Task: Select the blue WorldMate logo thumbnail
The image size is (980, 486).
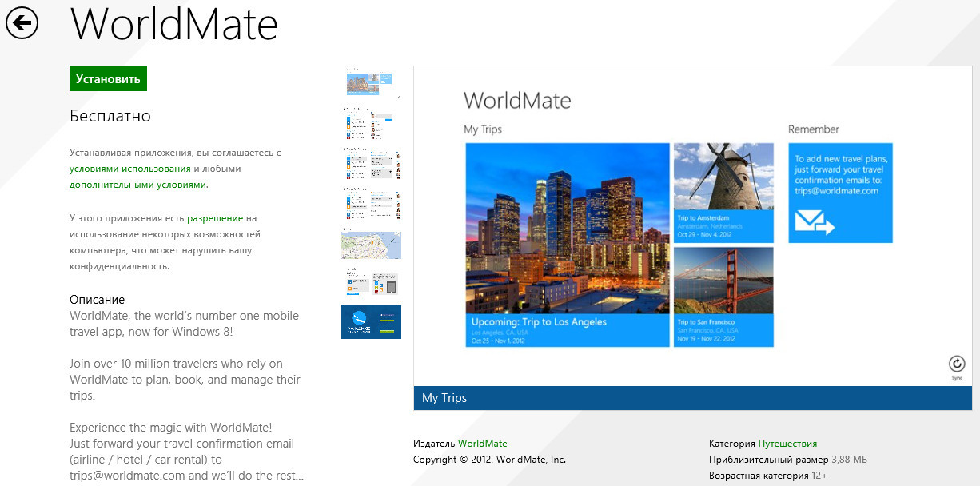Action: point(371,322)
